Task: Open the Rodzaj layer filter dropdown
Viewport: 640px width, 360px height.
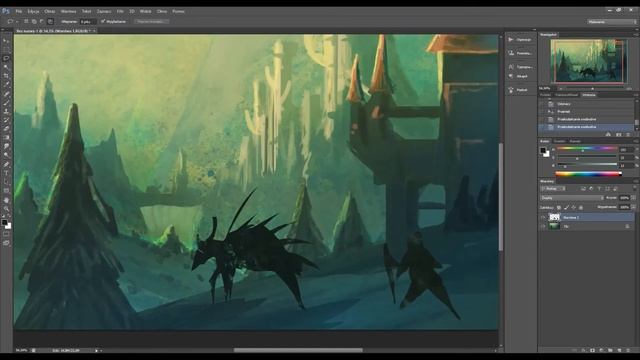Action: pyautogui.click(x=553, y=189)
